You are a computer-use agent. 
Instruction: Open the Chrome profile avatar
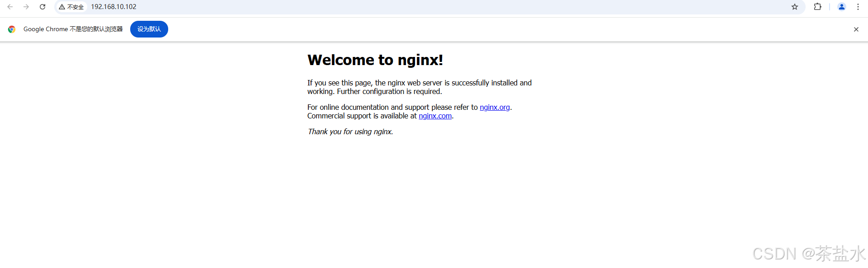click(842, 7)
